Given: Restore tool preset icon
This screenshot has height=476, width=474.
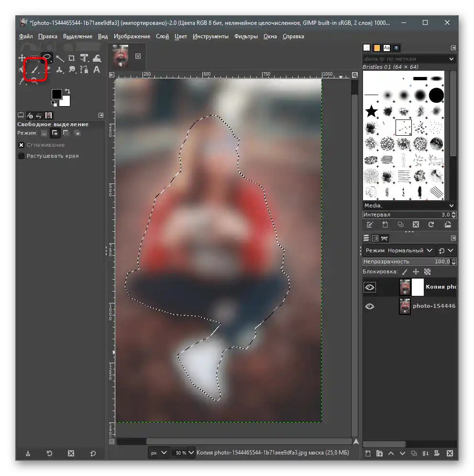Looking at the screenshot, I should [x=50, y=453].
